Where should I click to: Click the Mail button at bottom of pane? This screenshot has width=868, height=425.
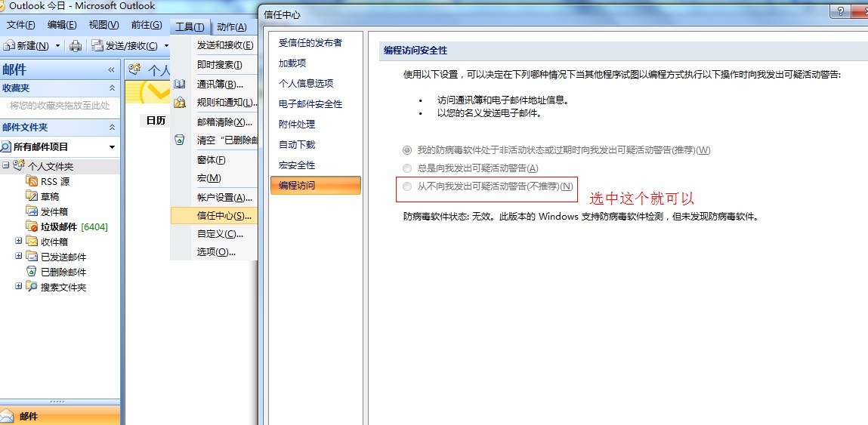(60, 416)
